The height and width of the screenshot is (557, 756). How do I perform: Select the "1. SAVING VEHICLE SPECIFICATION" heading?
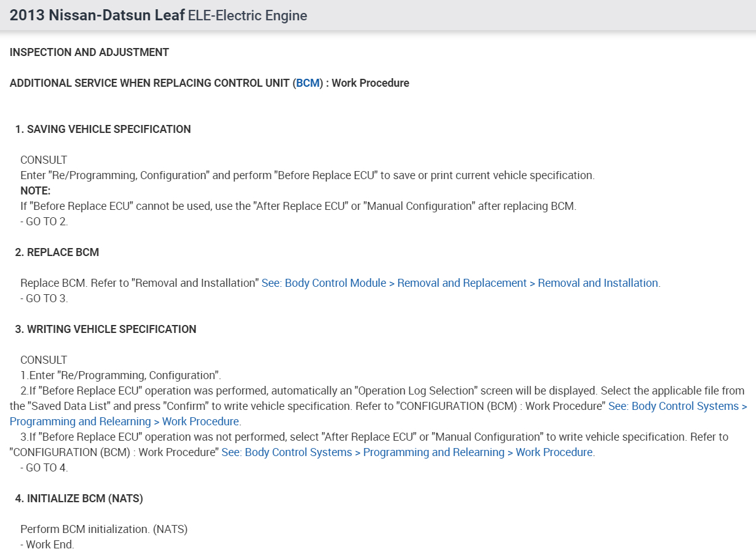pyautogui.click(x=103, y=129)
